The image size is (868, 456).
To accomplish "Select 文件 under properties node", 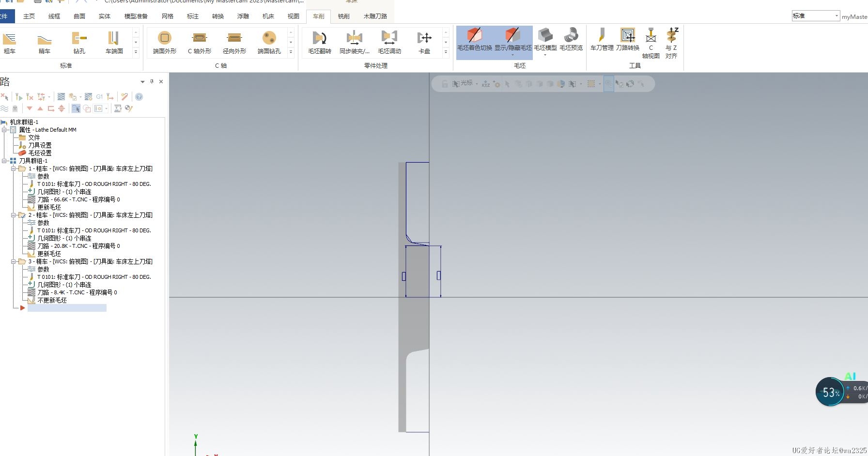I will 34,137.
